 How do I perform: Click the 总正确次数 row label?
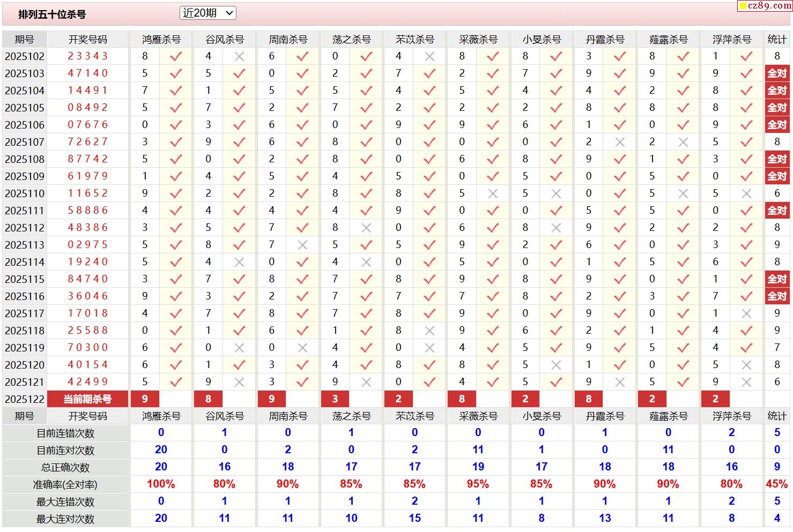click(65, 468)
